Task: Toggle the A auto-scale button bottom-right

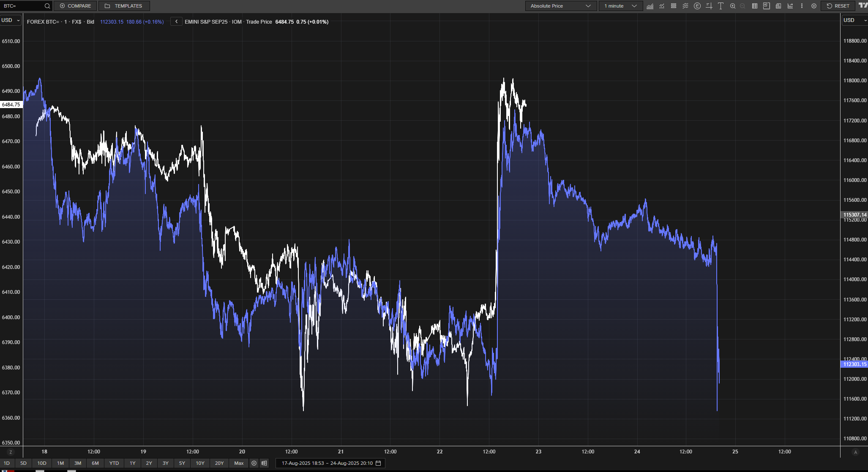Action: tap(855, 452)
